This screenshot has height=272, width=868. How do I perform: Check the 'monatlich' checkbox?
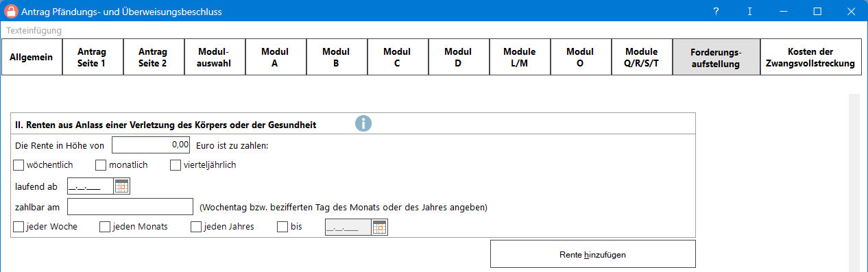click(101, 165)
